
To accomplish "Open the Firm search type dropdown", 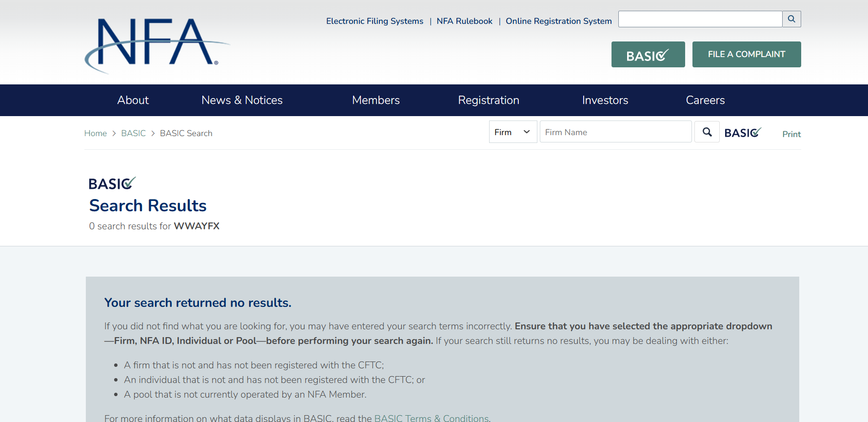I will 513,132.
